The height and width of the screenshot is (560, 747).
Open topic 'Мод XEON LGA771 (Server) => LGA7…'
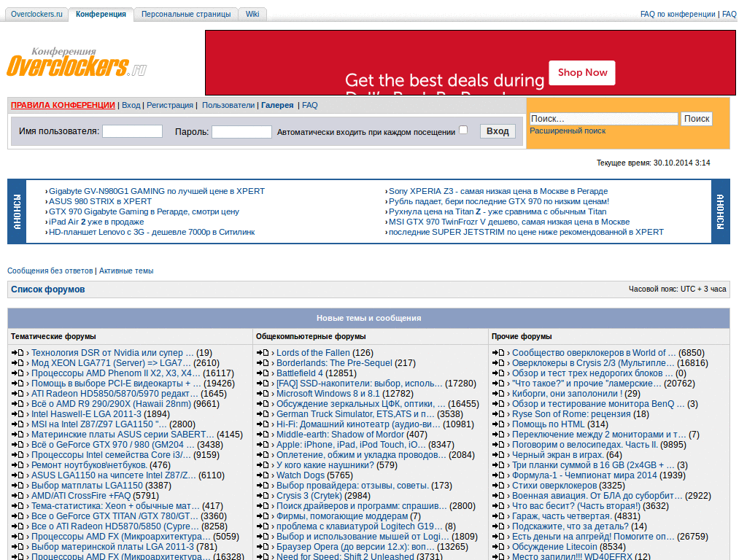pos(111,363)
